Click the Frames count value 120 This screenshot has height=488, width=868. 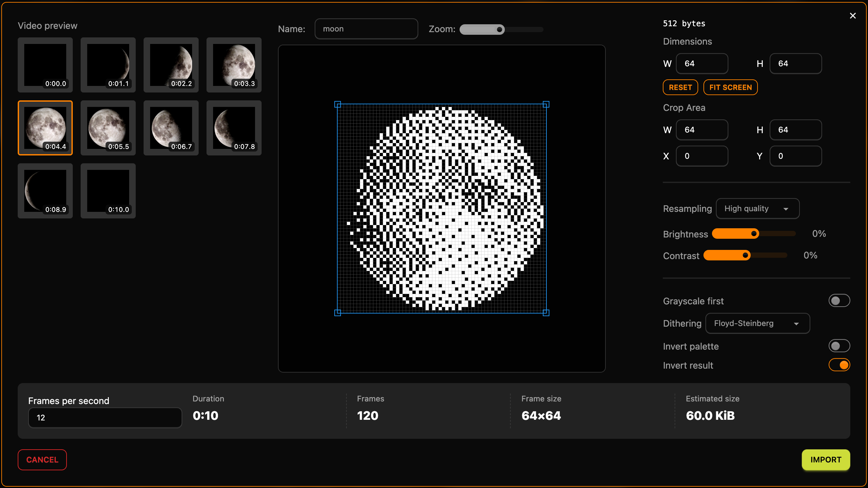(x=367, y=416)
